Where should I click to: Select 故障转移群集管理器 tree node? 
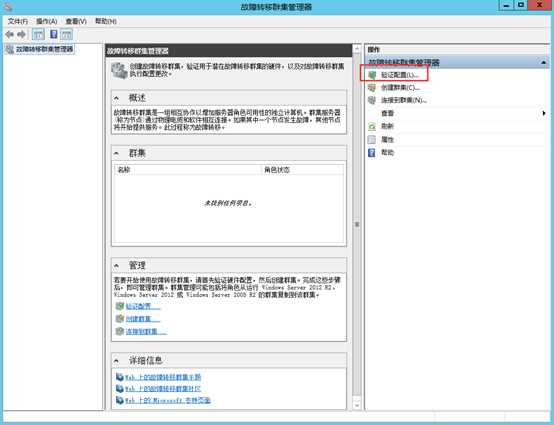click(x=44, y=49)
